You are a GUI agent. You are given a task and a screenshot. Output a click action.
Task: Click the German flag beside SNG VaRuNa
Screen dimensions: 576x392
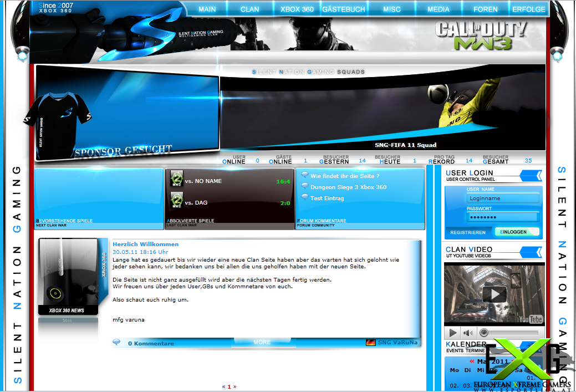pyautogui.click(x=371, y=343)
